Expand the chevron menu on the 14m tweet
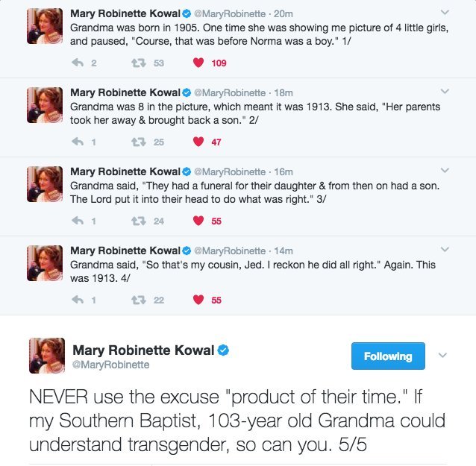Viewport: 476px width, 466px height. click(x=445, y=251)
